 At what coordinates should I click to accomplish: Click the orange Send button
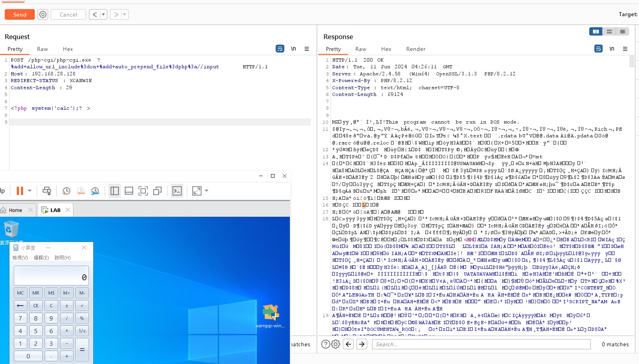(x=20, y=15)
